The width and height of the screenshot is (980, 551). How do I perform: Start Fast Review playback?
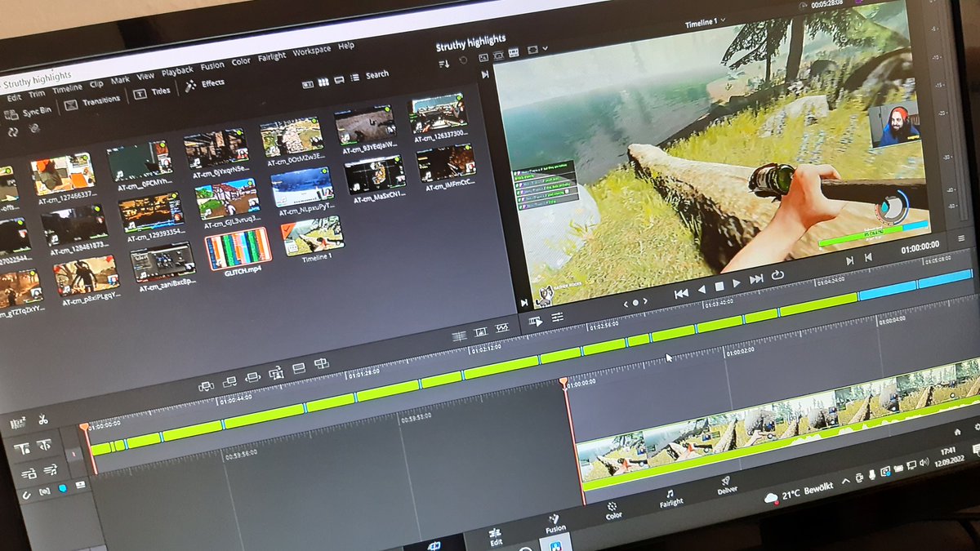point(536,321)
